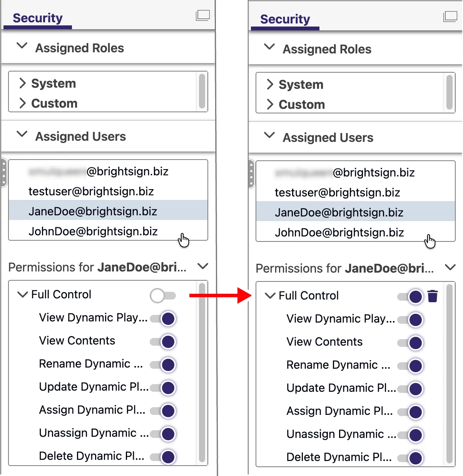Pop out the right Security panel
Screen dimensions: 463x476
point(450,17)
